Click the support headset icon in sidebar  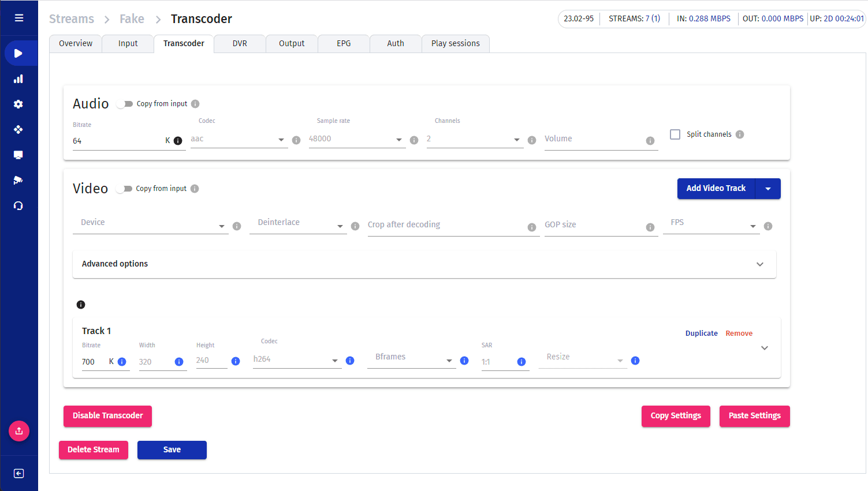click(x=18, y=206)
